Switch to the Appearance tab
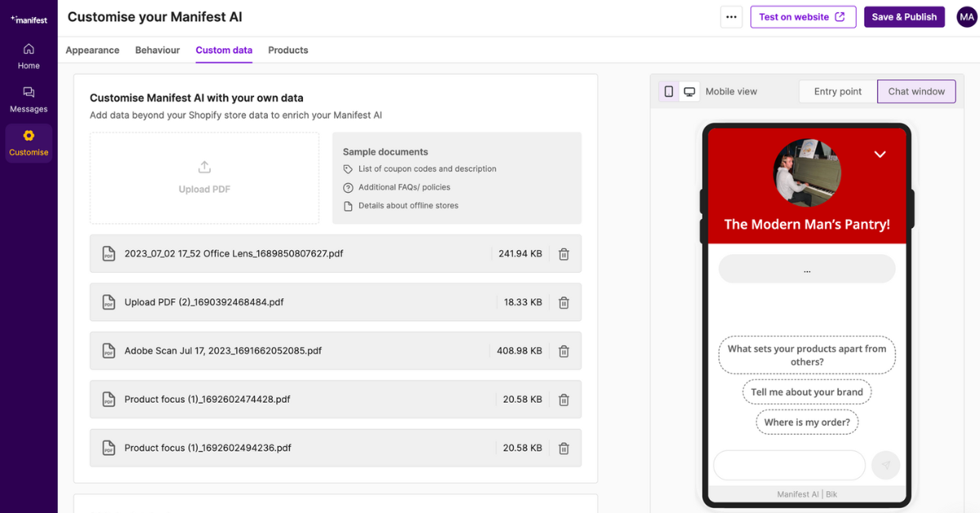The height and width of the screenshot is (513, 980). 92,50
